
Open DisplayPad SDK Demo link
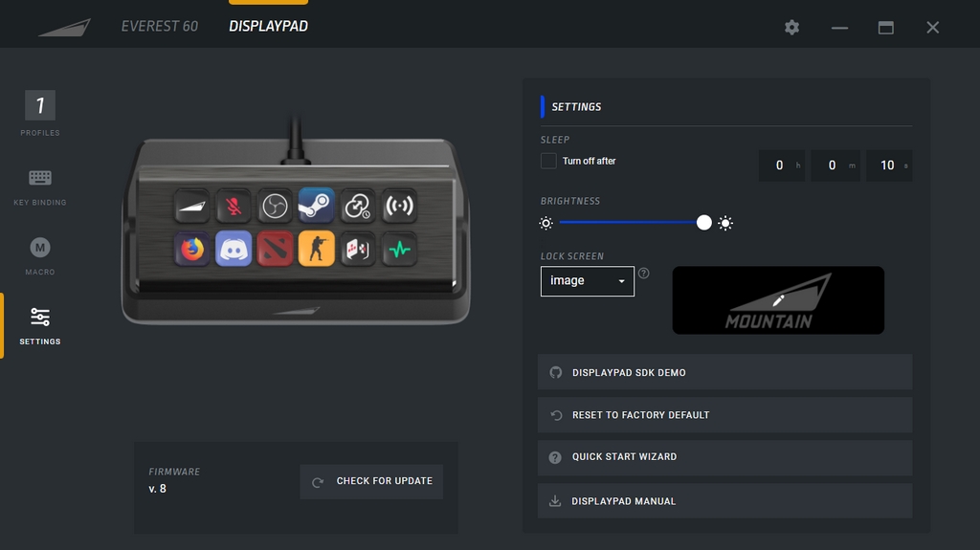click(x=725, y=372)
